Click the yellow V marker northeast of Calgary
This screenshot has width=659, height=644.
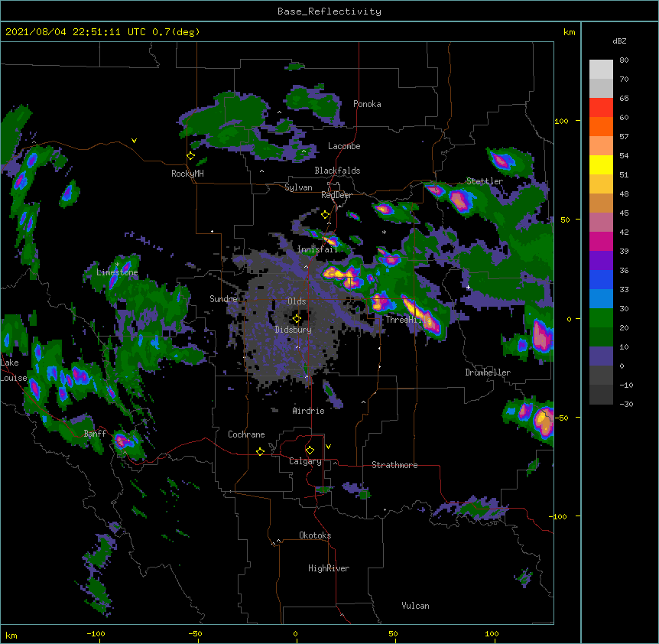pyautogui.click(x=328, y=447)
